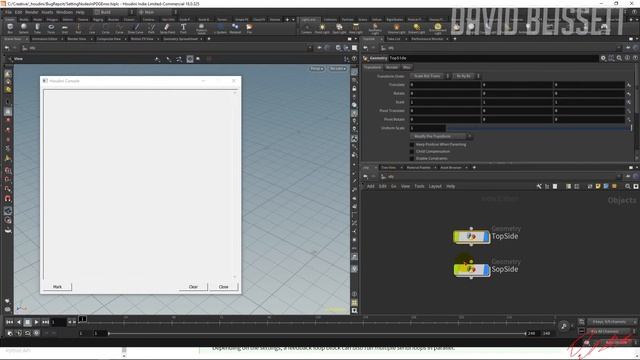Click the timeline Stop button
640x360 pixels.
[x=27, y=322]
